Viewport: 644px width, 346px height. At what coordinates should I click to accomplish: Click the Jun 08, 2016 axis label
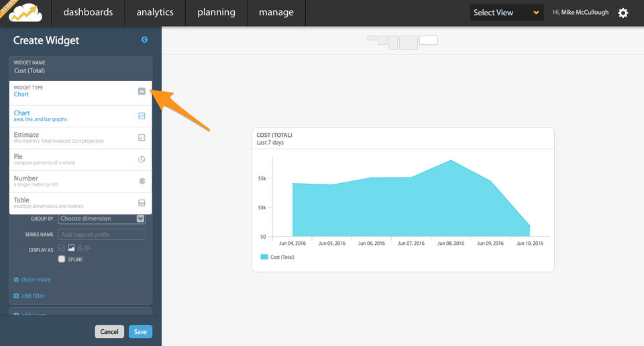(x=451, y=243)
